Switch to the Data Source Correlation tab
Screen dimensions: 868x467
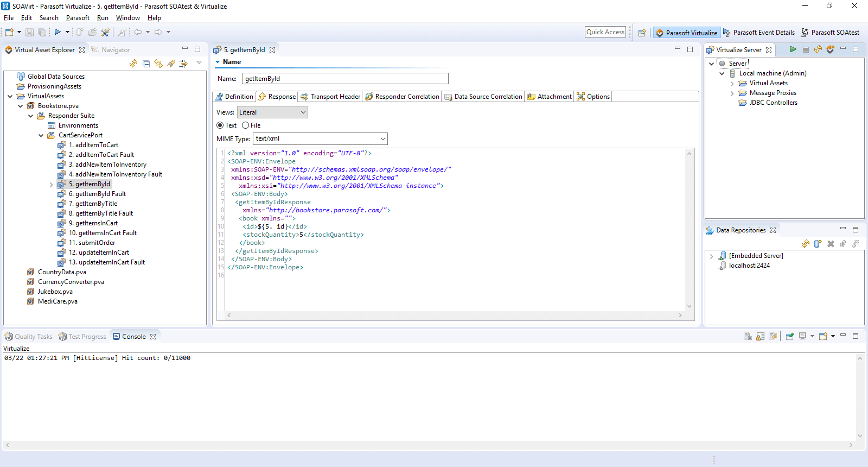tap(483, 97)
